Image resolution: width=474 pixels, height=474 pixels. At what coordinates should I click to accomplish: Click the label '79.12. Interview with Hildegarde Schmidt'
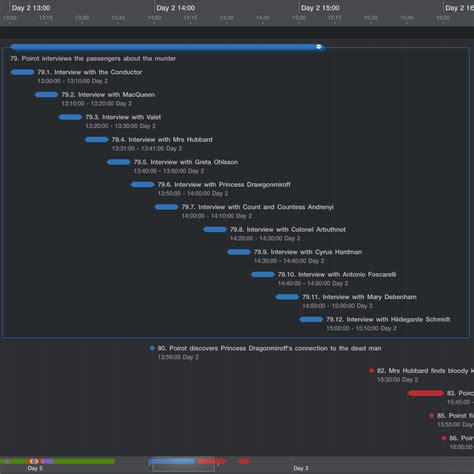click(388, 320)
